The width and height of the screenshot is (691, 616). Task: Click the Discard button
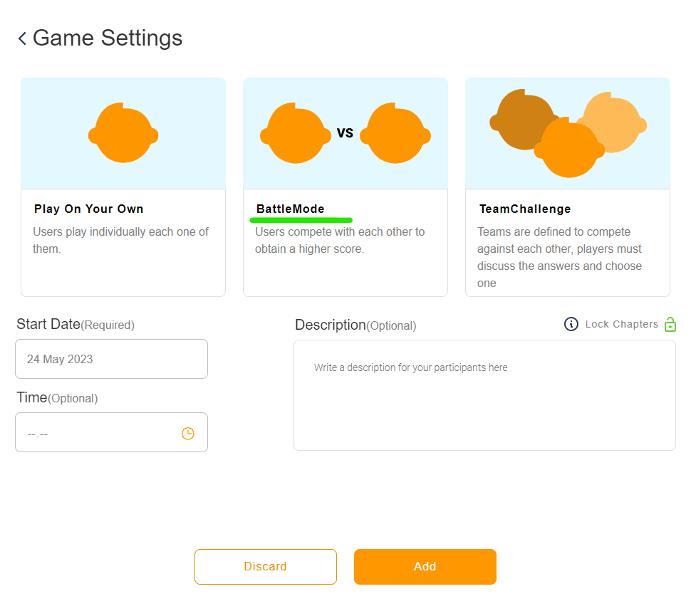[266, 567]
